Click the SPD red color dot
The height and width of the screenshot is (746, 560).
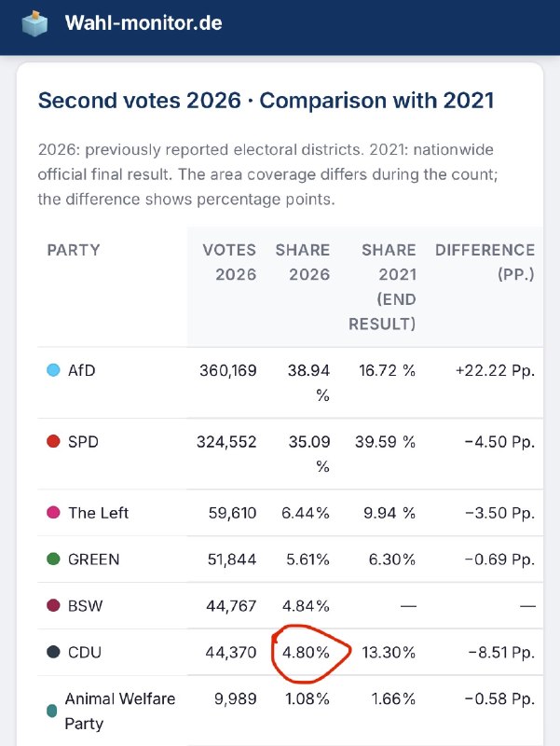coord(53,441)
